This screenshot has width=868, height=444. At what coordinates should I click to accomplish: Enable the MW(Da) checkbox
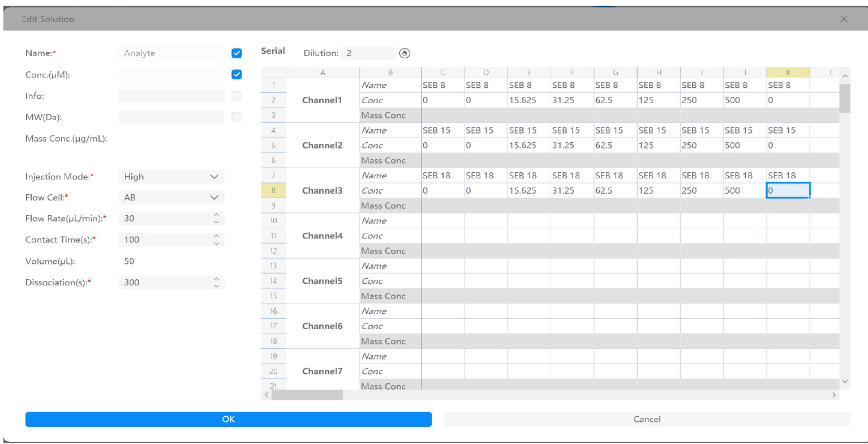237,117
